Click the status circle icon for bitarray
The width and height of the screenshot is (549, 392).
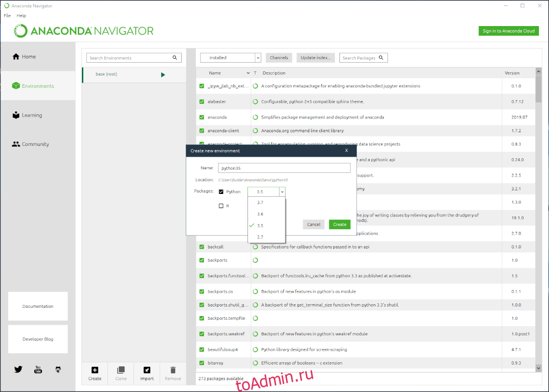tap(256, 363)
